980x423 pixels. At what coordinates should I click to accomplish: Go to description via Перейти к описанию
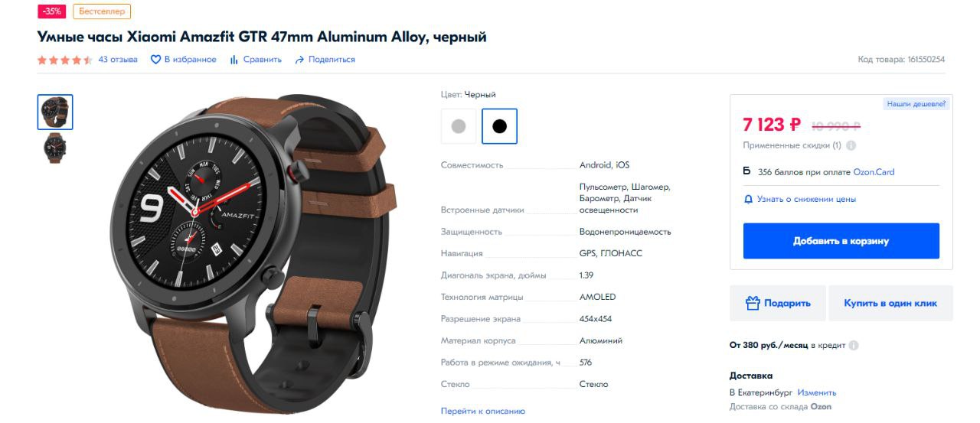click(x=483, y=411)
